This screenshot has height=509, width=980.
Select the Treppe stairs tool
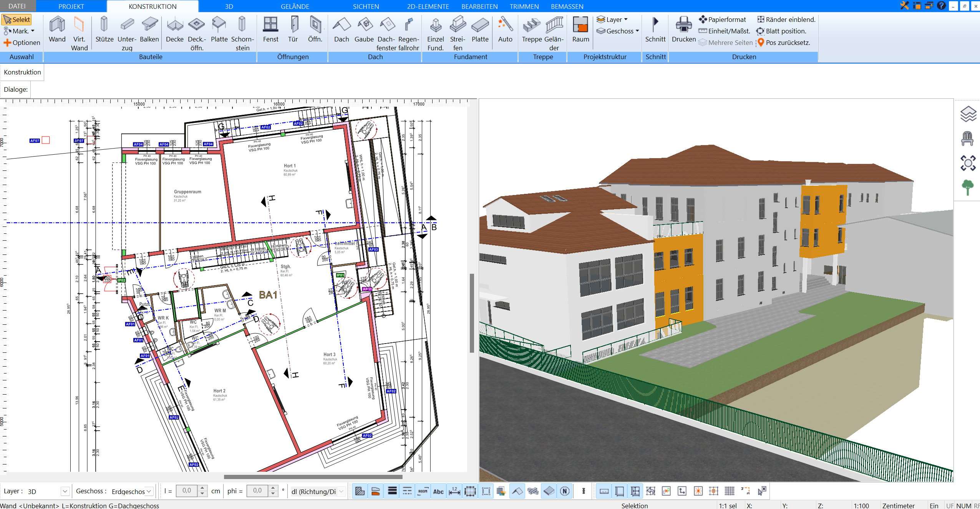[x=532, y=29]
